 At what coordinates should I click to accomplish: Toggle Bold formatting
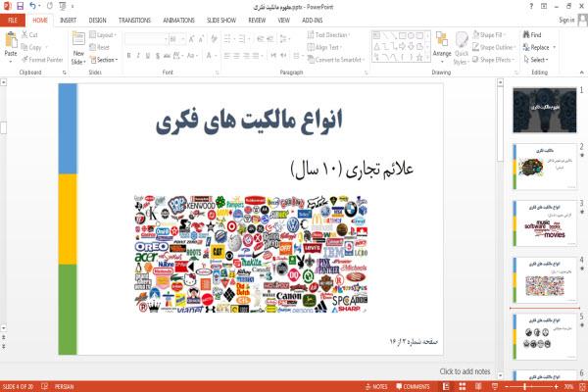pos(128,56)
